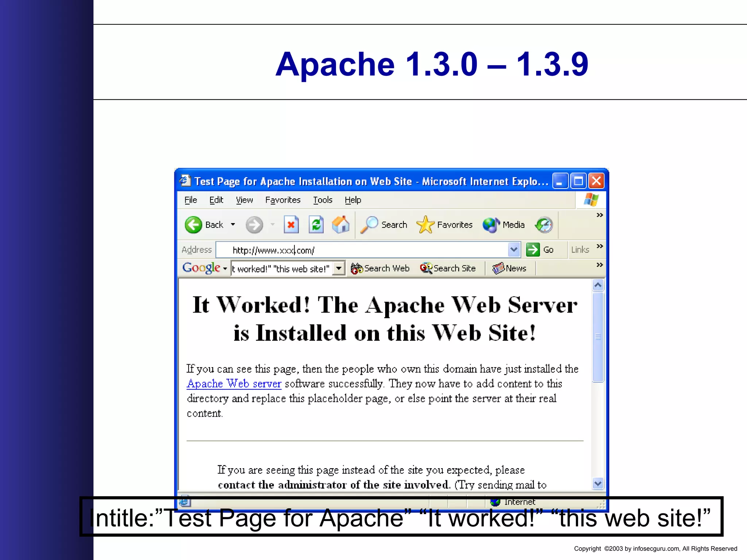Click the IE icon in status bar
The image size is (747, 560).
click(185, 502)
